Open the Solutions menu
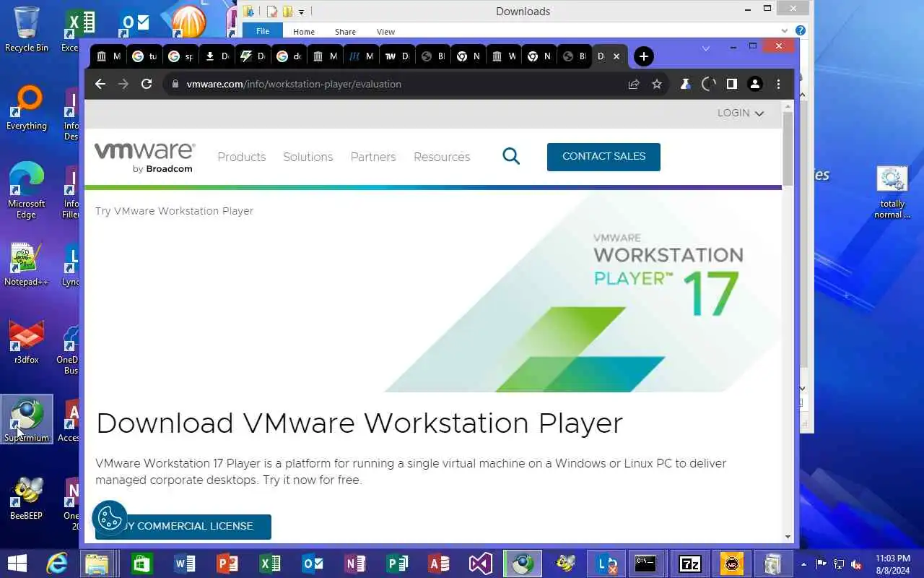Screen dimensions: 924x578 pos(308,157)
